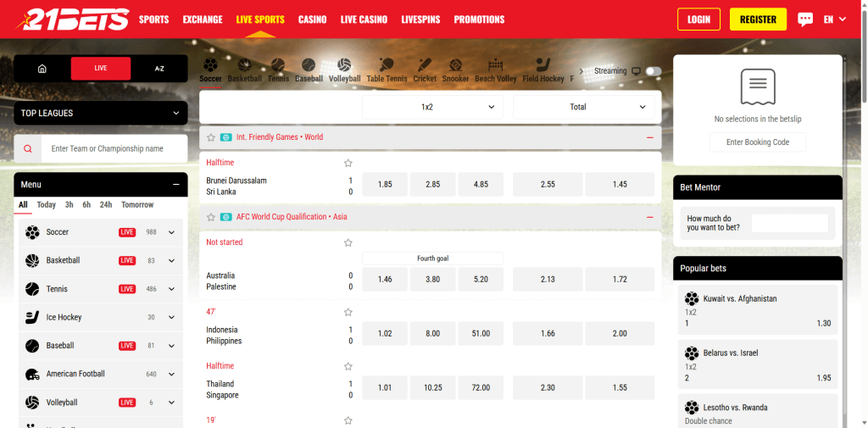
Task: Open the LIVESPINS nav item
Action: point(420,19)
